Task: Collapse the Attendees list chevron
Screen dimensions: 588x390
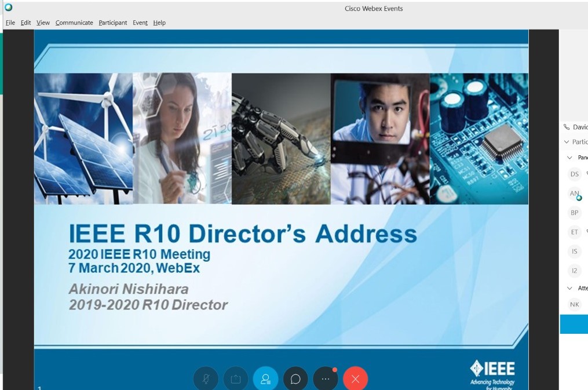Action: 569,288
